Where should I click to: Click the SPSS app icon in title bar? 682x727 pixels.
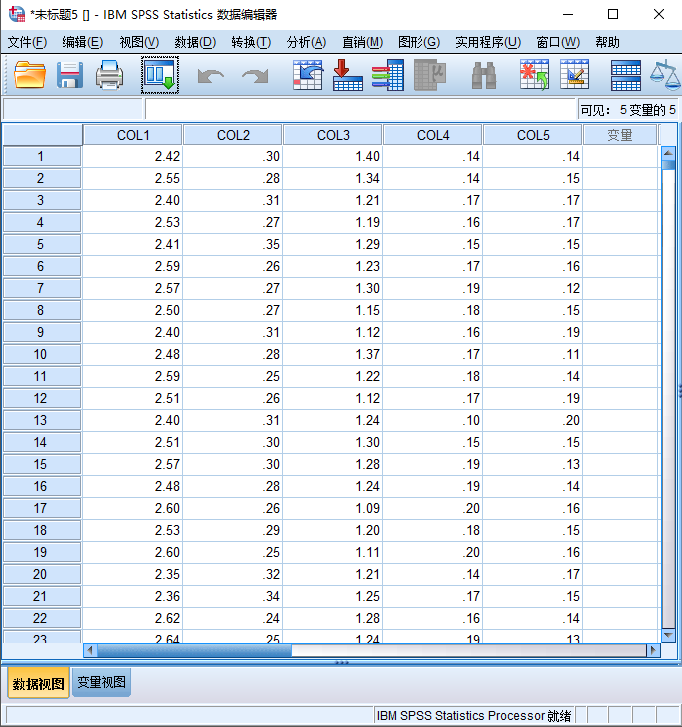tap(17, 14)
